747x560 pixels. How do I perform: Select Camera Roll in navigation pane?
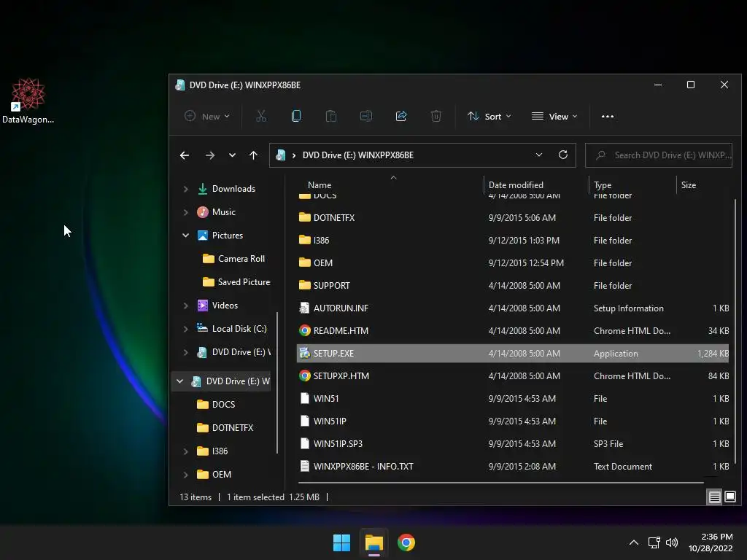click(234, 259)
